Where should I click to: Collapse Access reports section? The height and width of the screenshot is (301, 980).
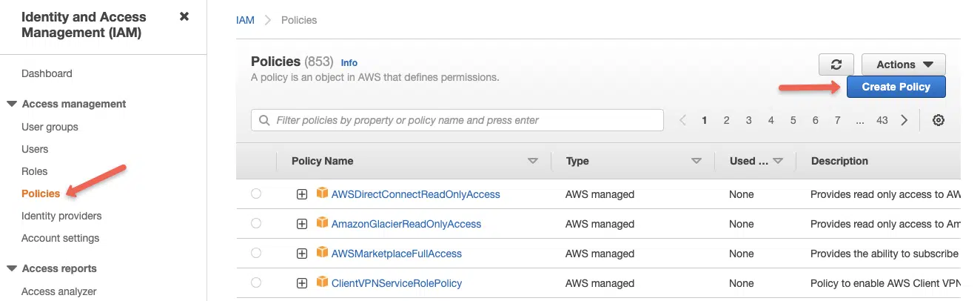(11, 268)
